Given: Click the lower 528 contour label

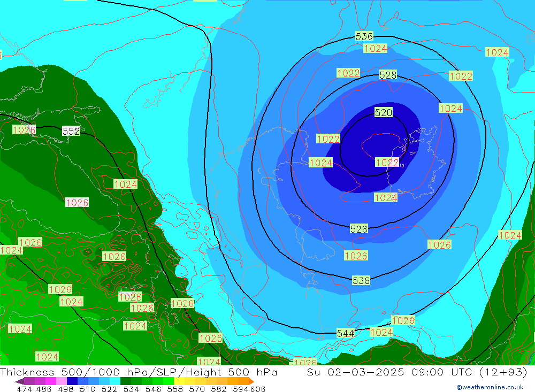Looking at the screenshot, I should [358, 229].
